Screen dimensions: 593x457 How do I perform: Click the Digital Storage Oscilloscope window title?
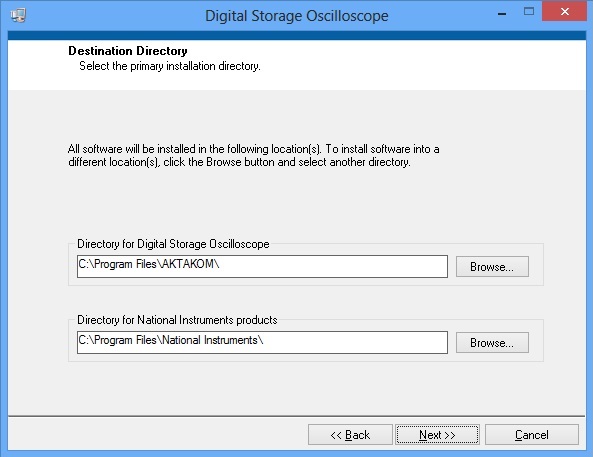coord(296,16)
